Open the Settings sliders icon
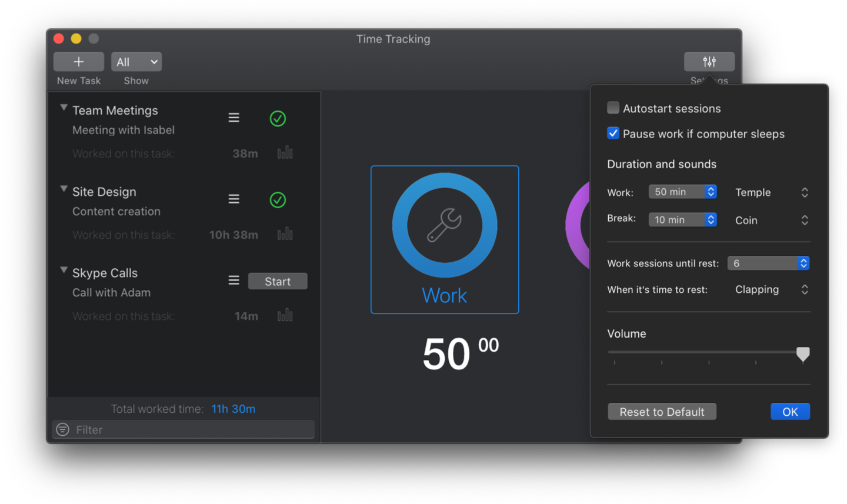This screenshot has width=847, height=504. [709, 62]
